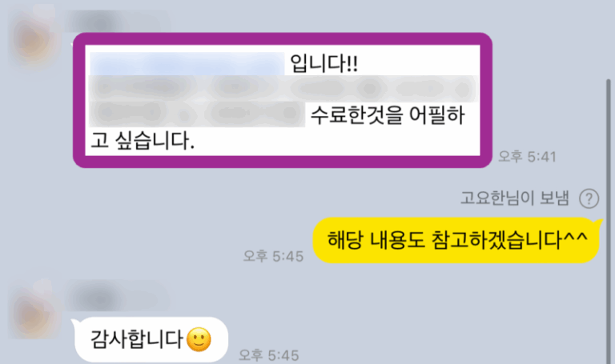Select the 감사합니다 text in the white bubble
Image resolution: width=615 pixels, height=364 pixels.
136,339
